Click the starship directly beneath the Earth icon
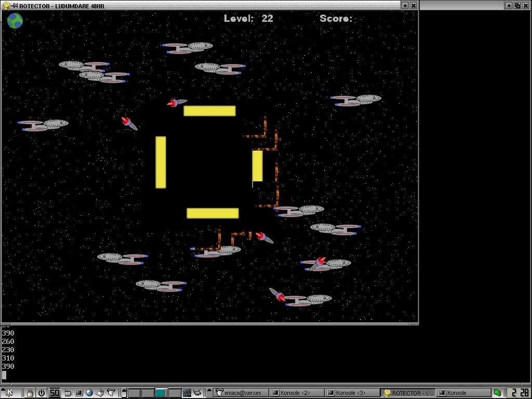532x399 pixels. tap(43, 125)
